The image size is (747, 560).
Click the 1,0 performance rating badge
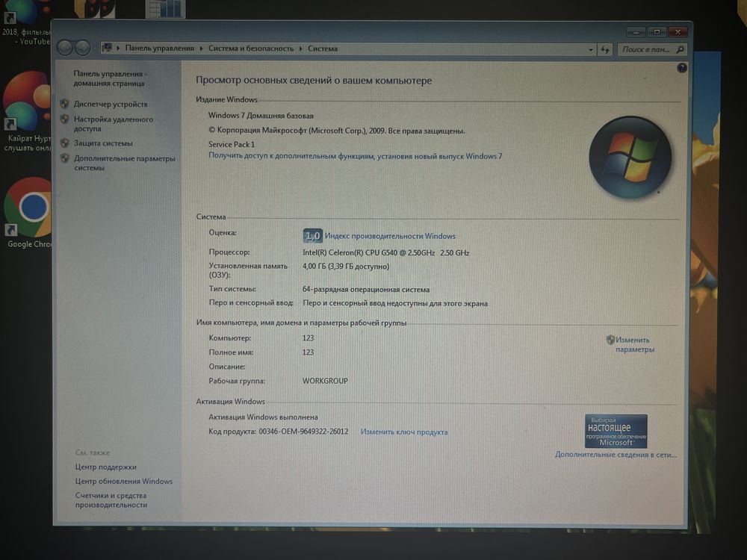pos(312,236)
